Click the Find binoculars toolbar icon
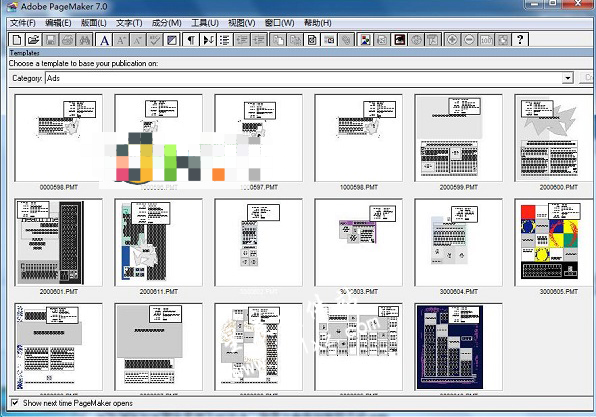This screenshot has width=596, height=417. point(84,40)
